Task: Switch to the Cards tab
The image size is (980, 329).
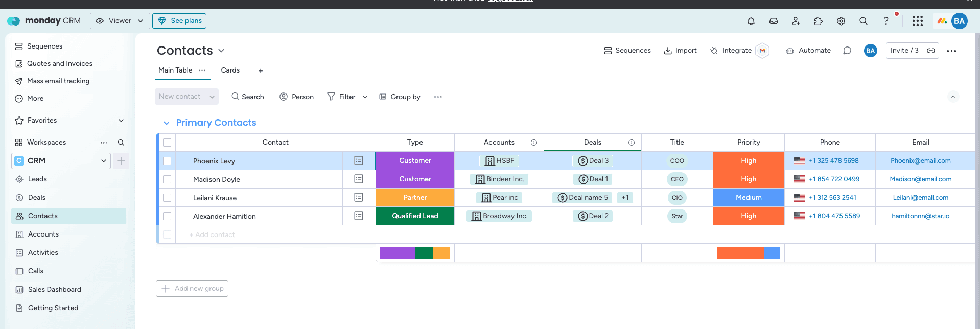Action: point(230,70)
